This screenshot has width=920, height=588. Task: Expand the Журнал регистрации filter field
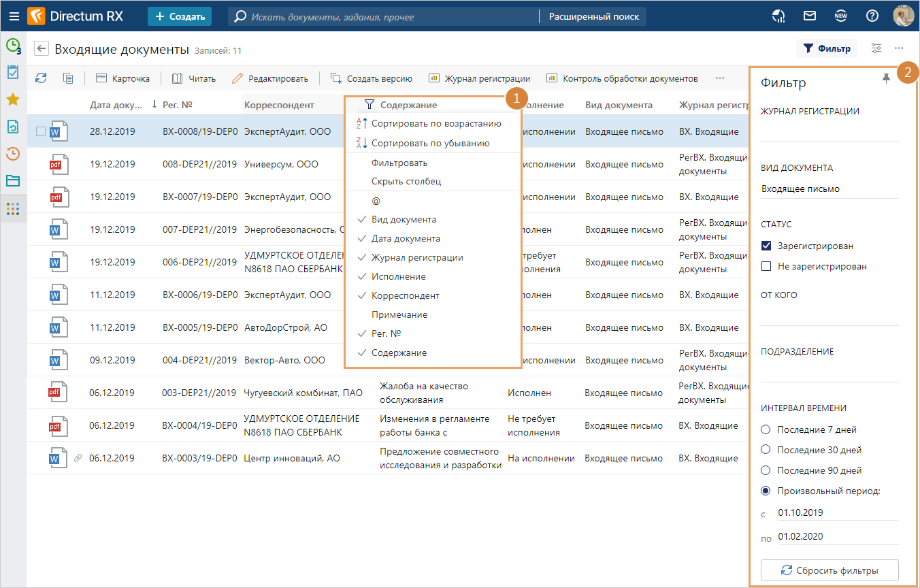tap(829, 133)
